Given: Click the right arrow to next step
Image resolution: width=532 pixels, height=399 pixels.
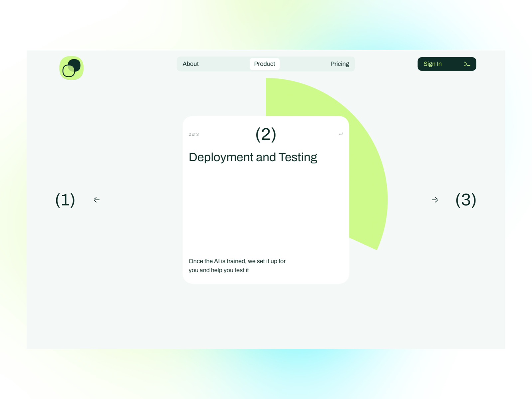Looking at the screenshot, I should pos(435,200).
